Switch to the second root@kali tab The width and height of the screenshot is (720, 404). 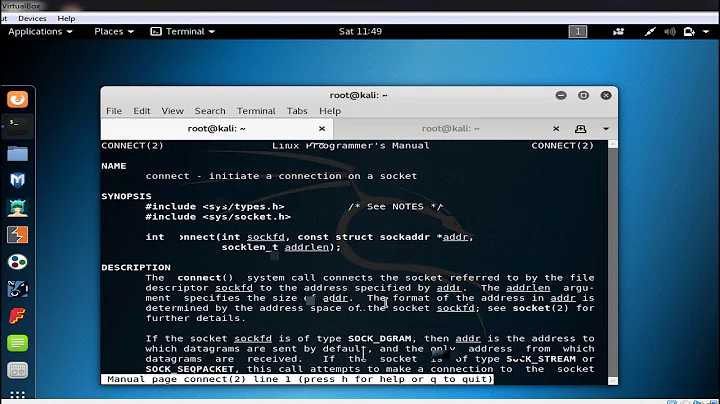[450, 129]
